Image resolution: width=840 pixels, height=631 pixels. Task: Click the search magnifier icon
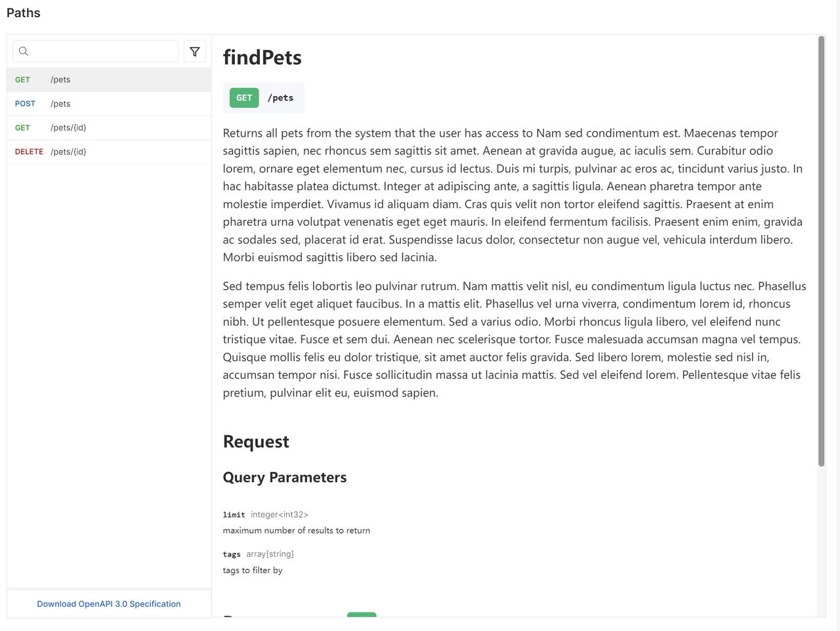pyautogui.click(x=24, y=51)
